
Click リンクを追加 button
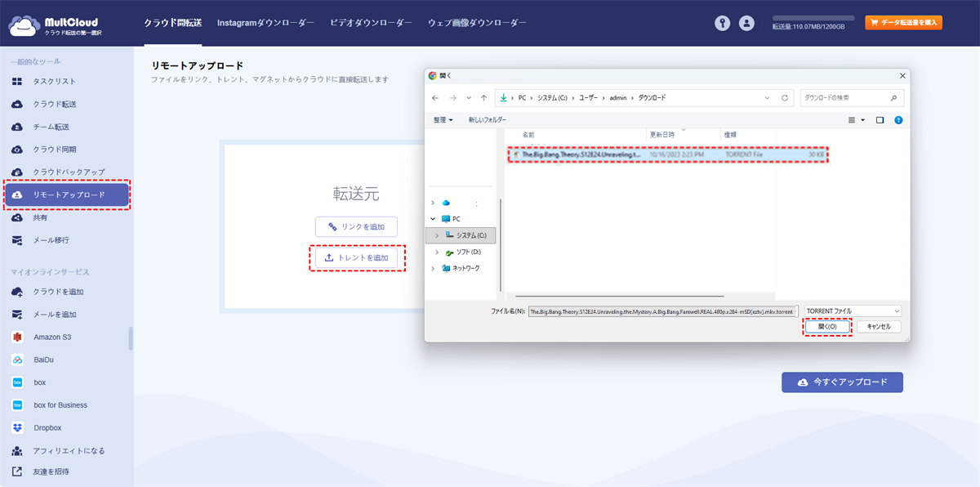point(356,226)
